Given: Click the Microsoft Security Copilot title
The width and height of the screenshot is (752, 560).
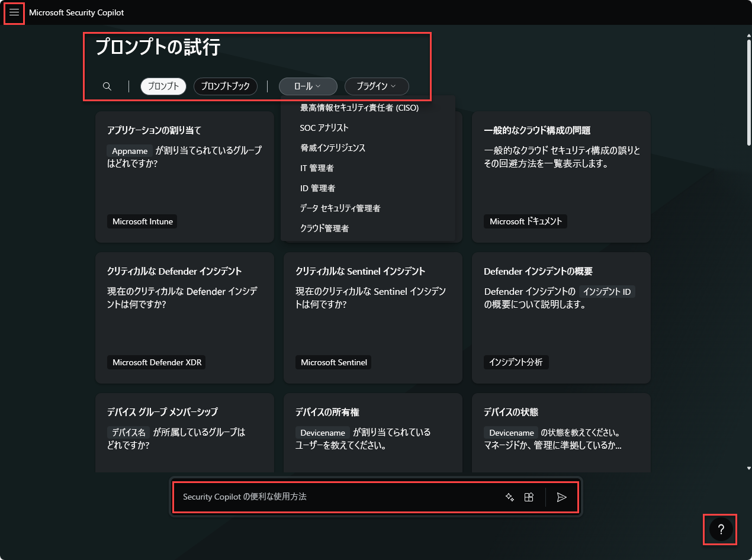Looking at the screenshot, I should click(76, 12).
